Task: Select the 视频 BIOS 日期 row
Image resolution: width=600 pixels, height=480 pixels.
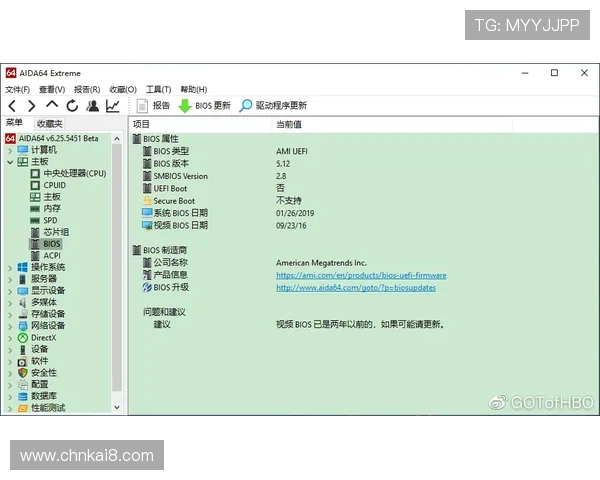Action: click(x=364, y=225)
